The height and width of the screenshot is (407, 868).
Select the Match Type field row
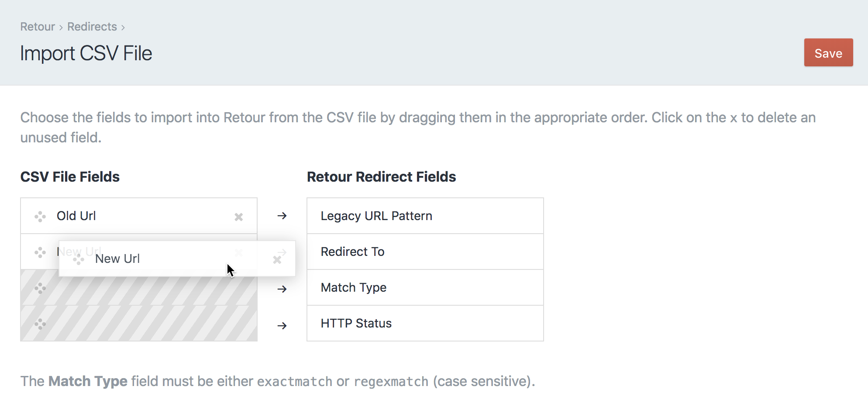425,287
